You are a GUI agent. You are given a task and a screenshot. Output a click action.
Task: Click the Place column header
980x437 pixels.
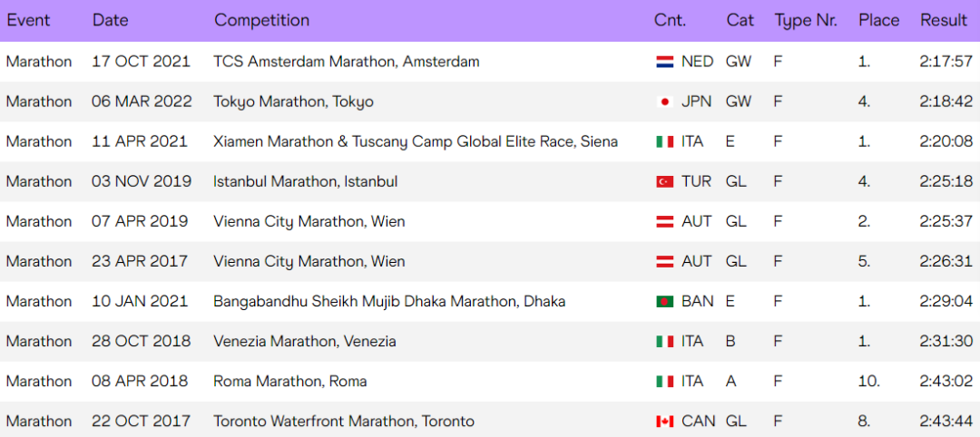click(878, 20)
